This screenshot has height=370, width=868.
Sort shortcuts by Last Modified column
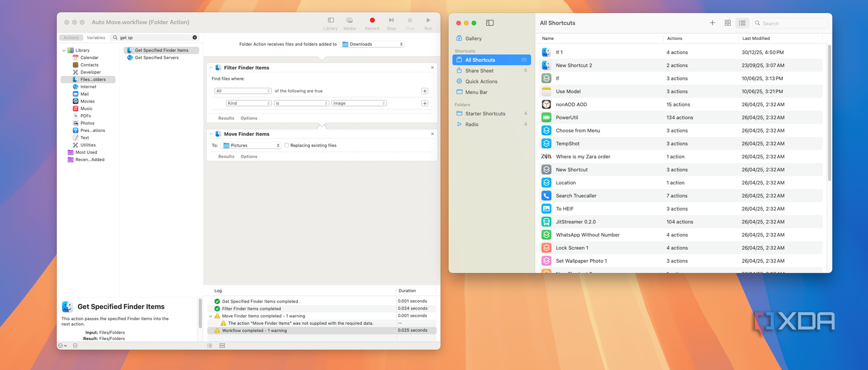(x=756, y=38)
